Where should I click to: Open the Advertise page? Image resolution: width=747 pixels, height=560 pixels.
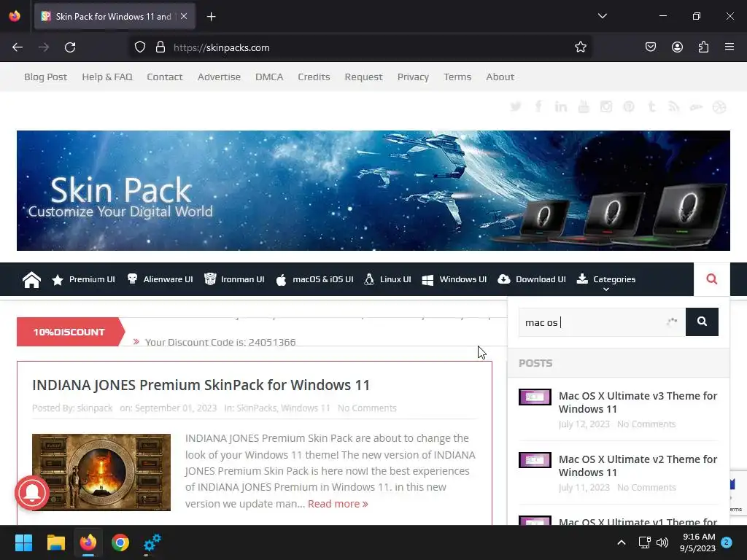coord(219,77)
